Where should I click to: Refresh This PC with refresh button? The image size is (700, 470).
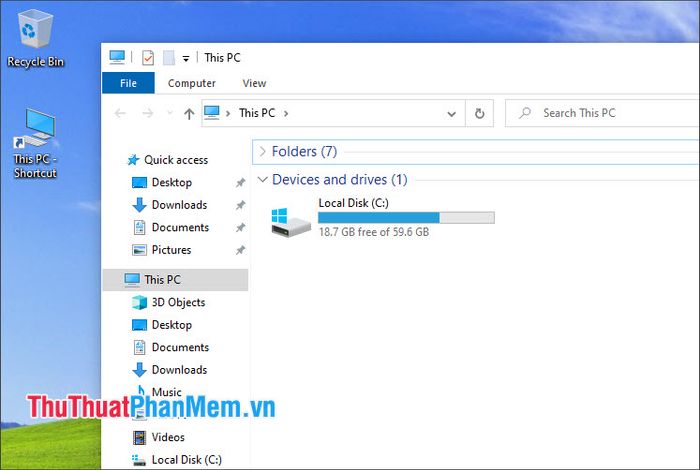tap(479, 113)
